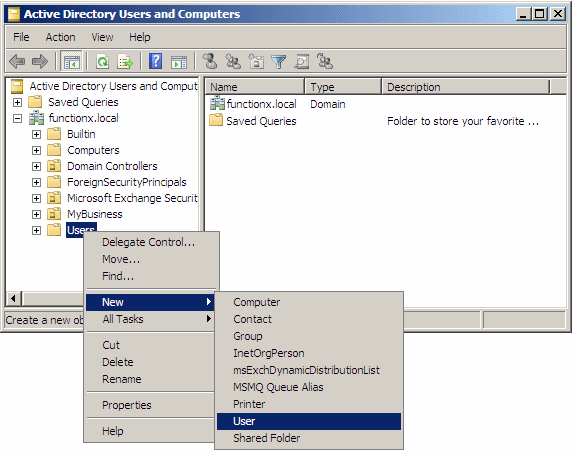Click the Create new user toolbar icon
This screenshot has width=573, height=453.
click(x=210, y=61)
